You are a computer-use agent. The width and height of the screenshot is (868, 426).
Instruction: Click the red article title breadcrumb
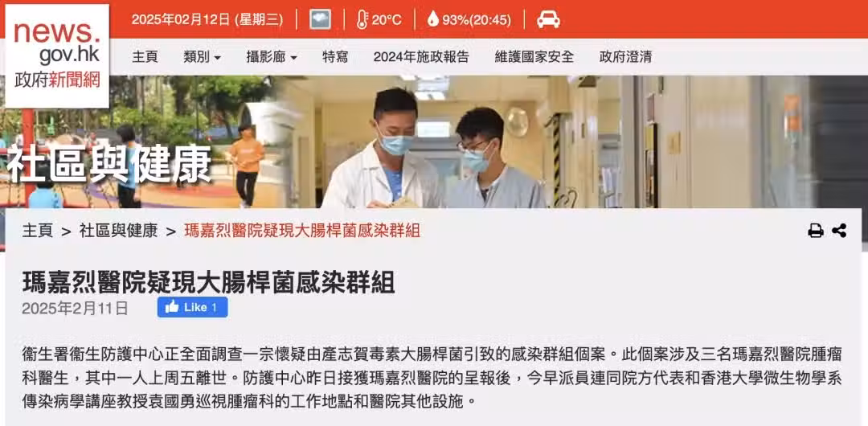click(x=301, y=231)
